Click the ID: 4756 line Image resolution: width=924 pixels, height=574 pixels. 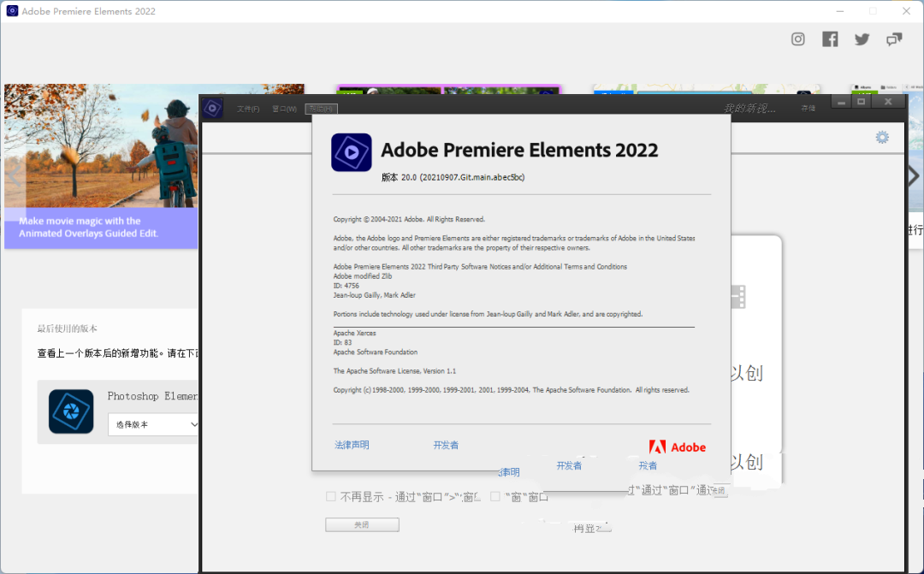346,285
